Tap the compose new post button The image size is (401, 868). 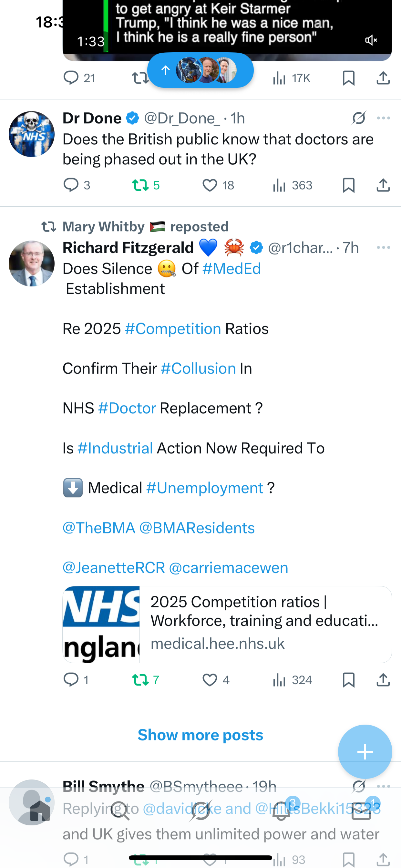[x=365, y=752]
